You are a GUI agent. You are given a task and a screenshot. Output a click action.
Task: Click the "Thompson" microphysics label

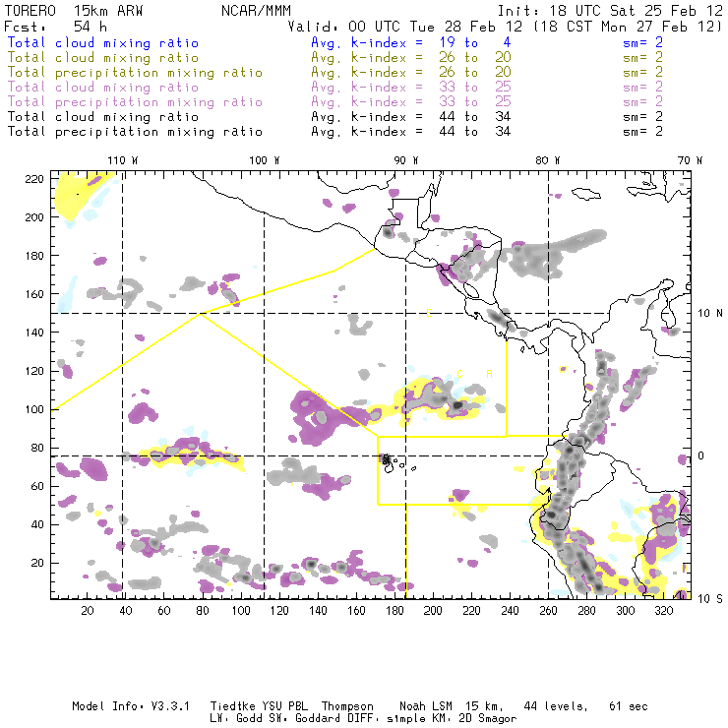coord(347,706)
